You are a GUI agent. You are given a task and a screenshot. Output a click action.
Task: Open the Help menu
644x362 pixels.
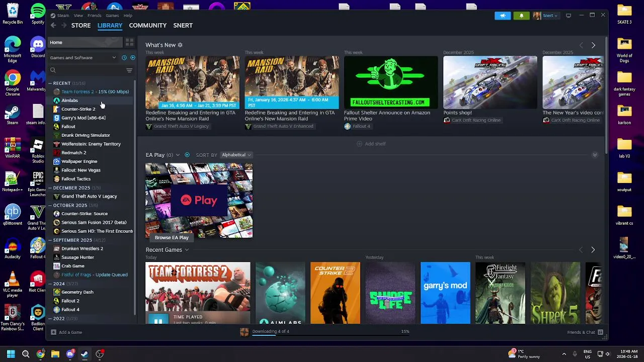pos(128,16)
